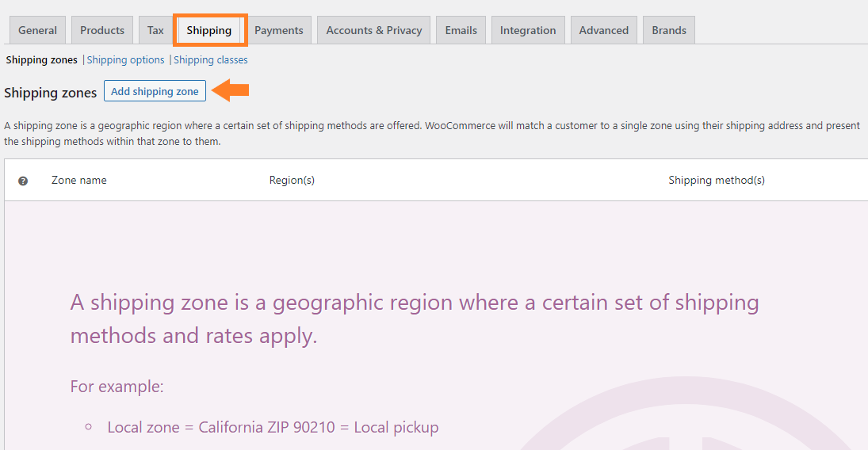Open Accounts & Privacy tab

click(x=373, y=30)
